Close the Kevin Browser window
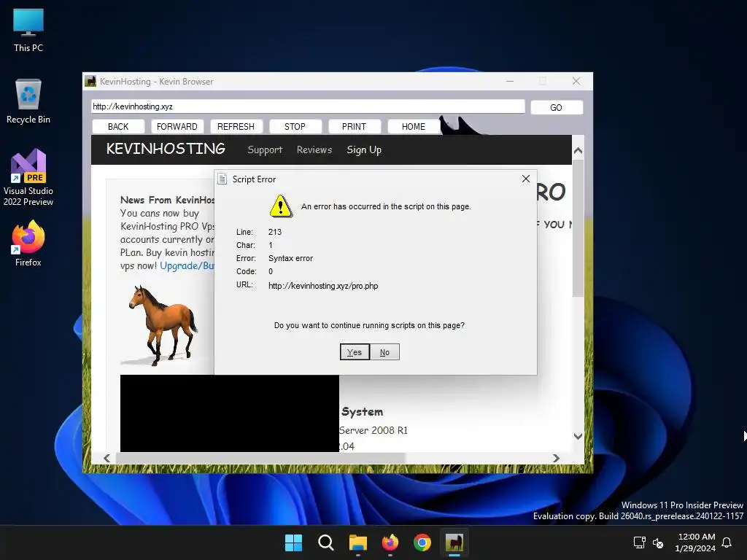Viewport: 747px width, 560px height. [x=576, y=82]
